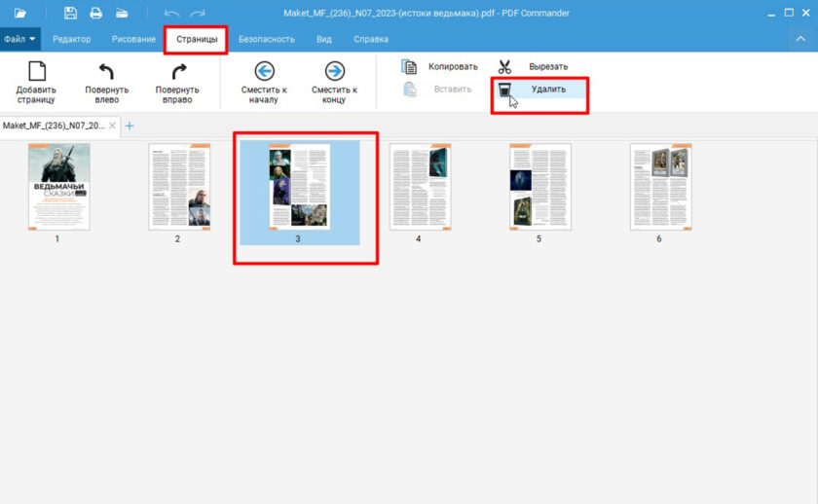Screen dimensions: 818x504
Task: Move page using Сместить к концу
Action: click(334, 83)
